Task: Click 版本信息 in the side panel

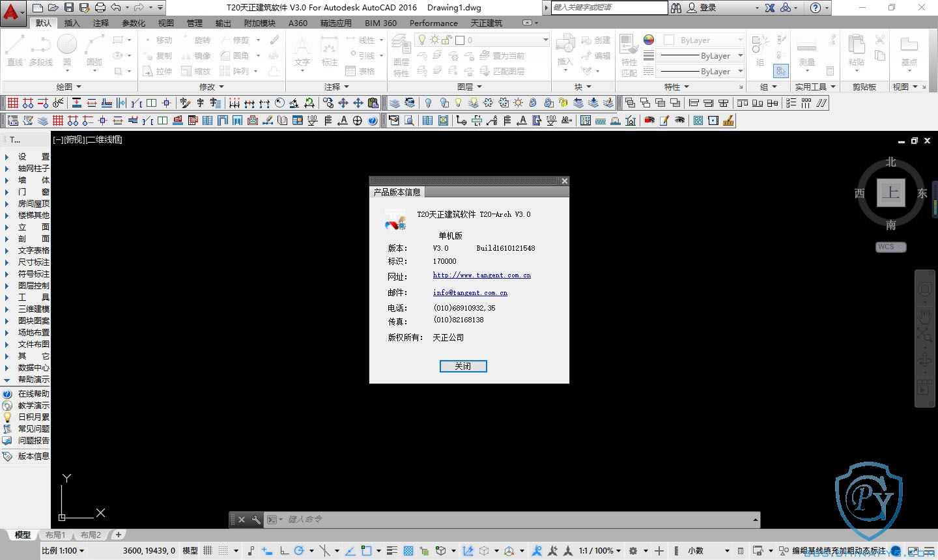Action: point(26,456)
